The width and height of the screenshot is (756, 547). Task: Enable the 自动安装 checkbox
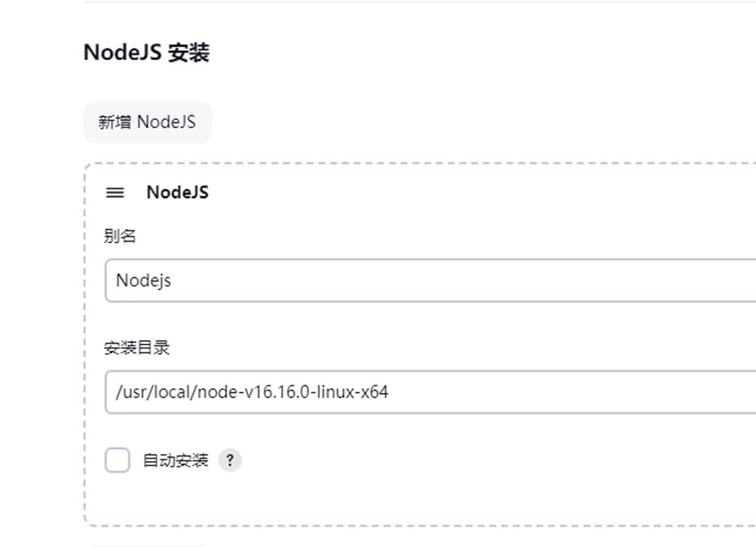117,460
